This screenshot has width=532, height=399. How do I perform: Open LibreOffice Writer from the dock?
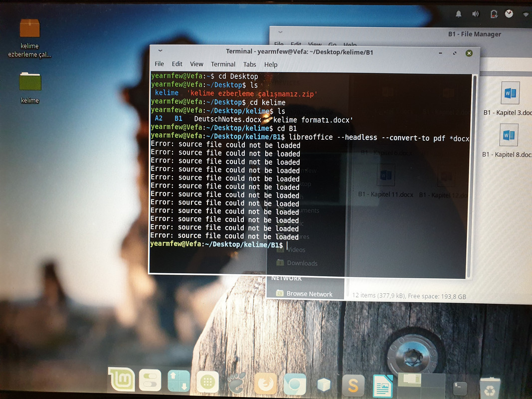pos(383,386)
